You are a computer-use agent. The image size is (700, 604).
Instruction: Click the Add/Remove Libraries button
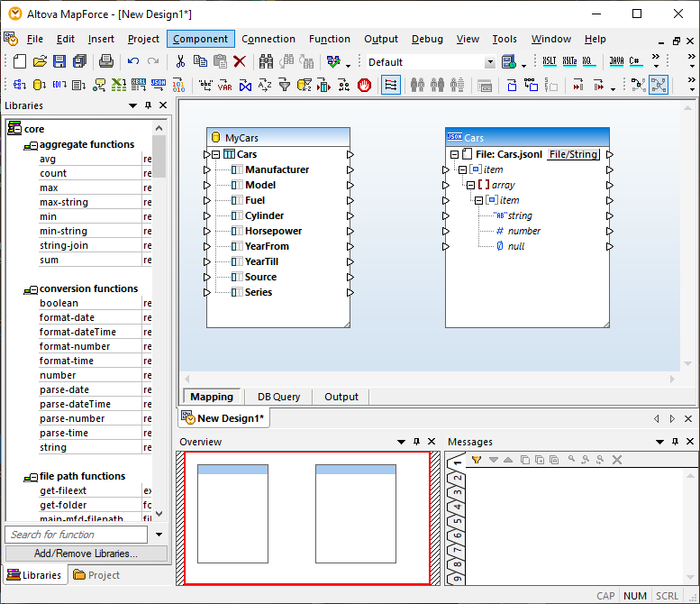point(86,554)
